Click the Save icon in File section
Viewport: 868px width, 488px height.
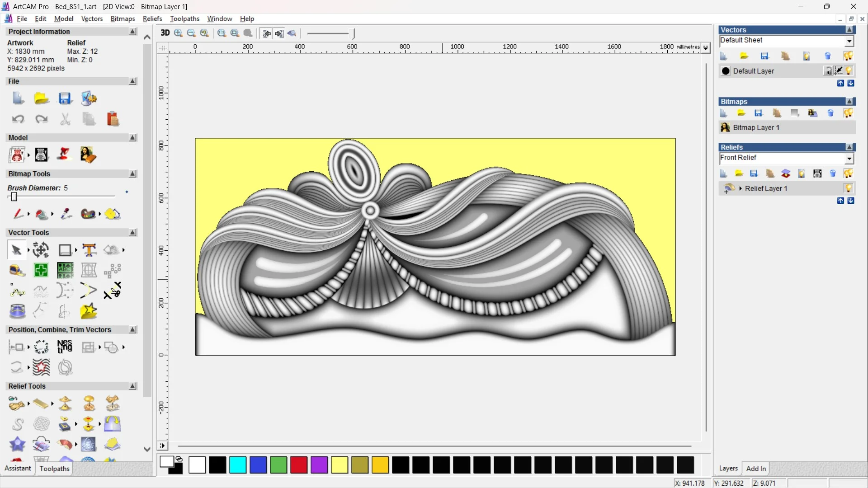[65, 99]
